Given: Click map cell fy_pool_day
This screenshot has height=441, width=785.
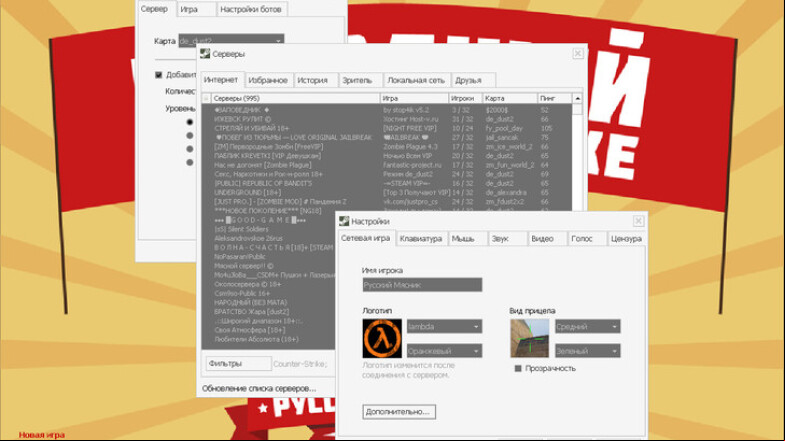Looking at the screenshot, I should pos(504,128).
